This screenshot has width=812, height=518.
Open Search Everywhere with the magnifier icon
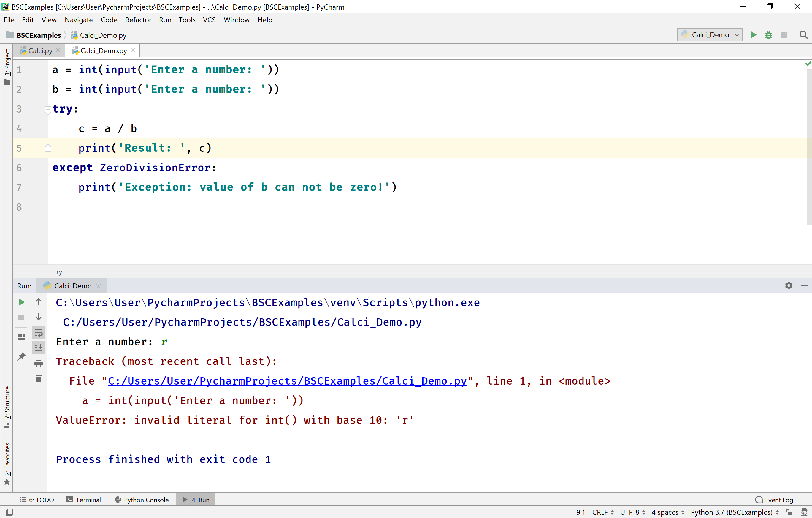pos(804,35)
